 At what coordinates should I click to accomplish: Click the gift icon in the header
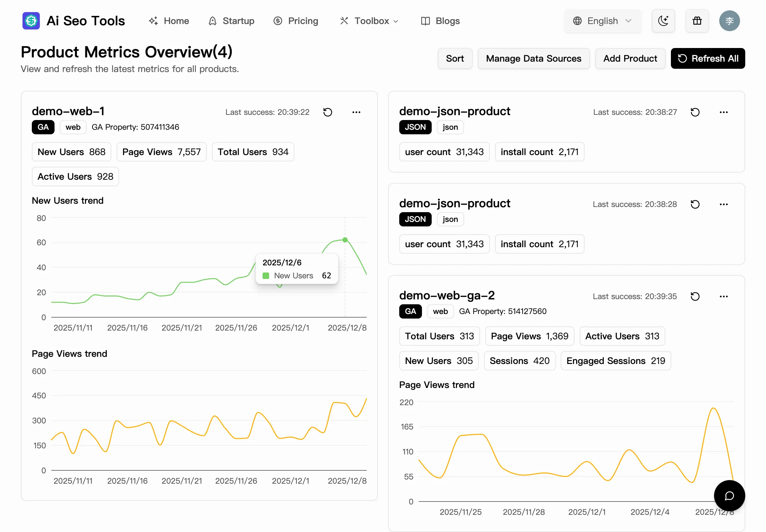[x=697, y=21]
